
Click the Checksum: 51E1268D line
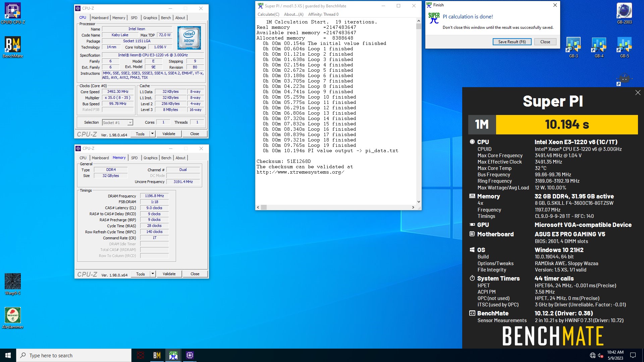point(284,161)
